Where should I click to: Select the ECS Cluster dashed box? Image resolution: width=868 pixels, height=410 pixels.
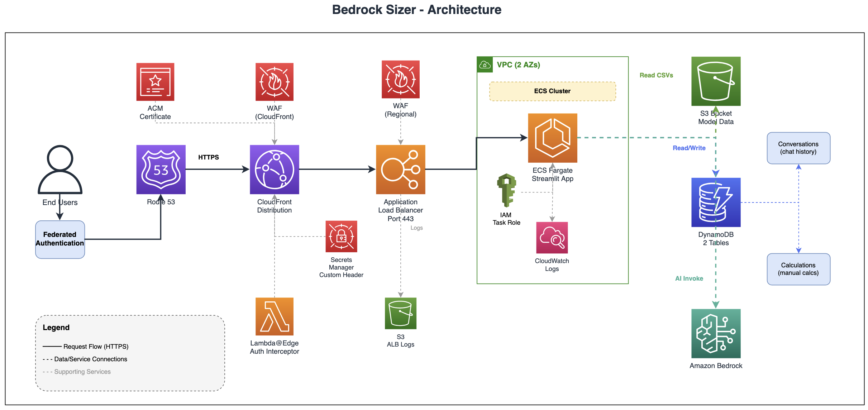pos(553,91)
